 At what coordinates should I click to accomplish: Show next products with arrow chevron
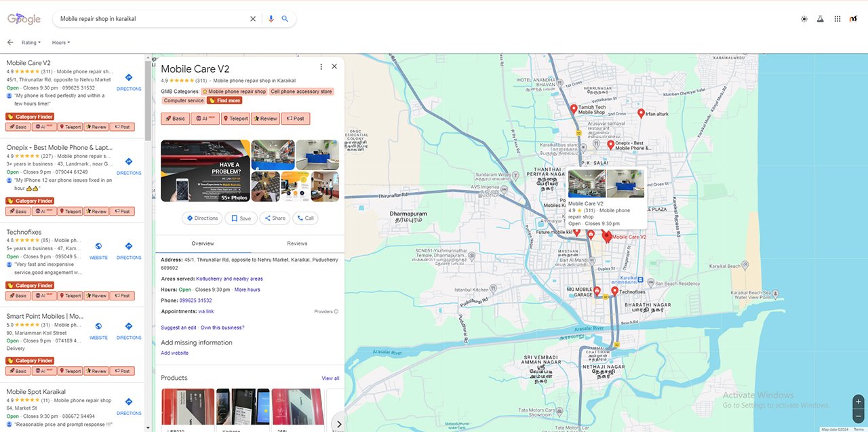click(x=339, y=424)
